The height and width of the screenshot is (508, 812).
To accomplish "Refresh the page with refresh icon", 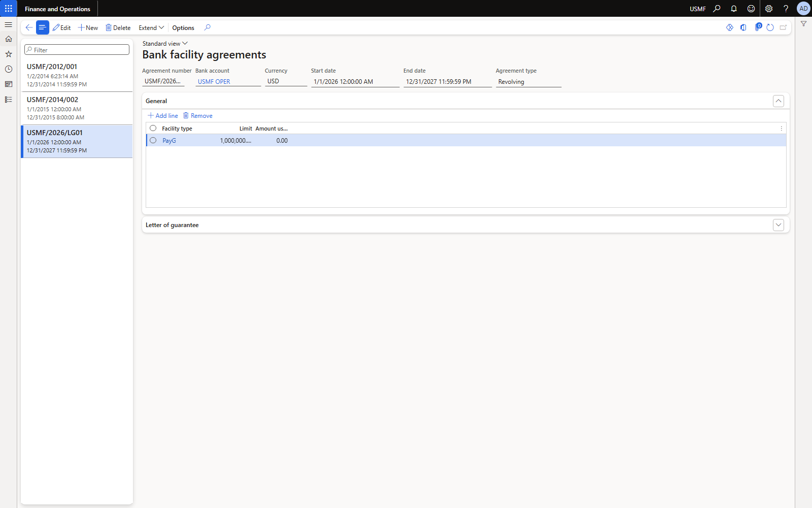I will point(770,27).
